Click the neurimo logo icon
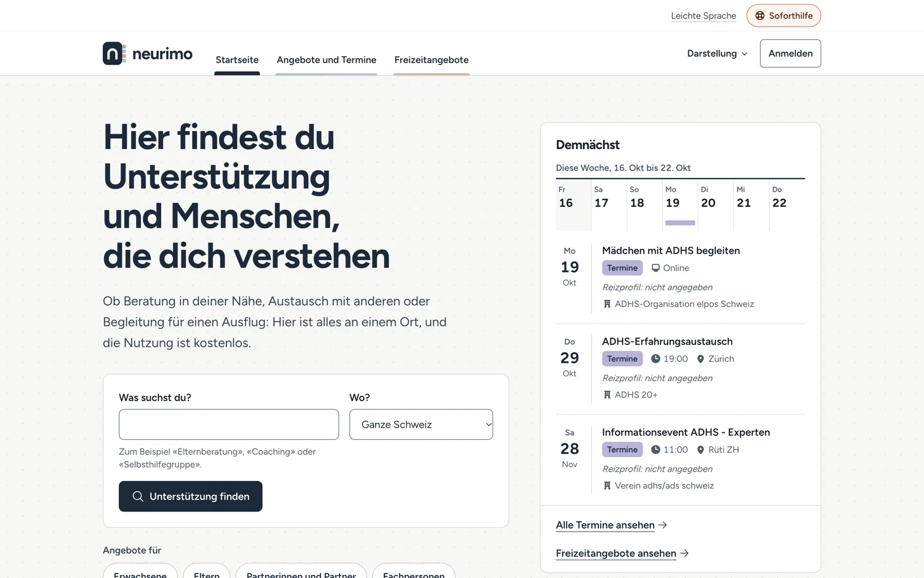This screenshot has height=578, width=924. (114, 53)
